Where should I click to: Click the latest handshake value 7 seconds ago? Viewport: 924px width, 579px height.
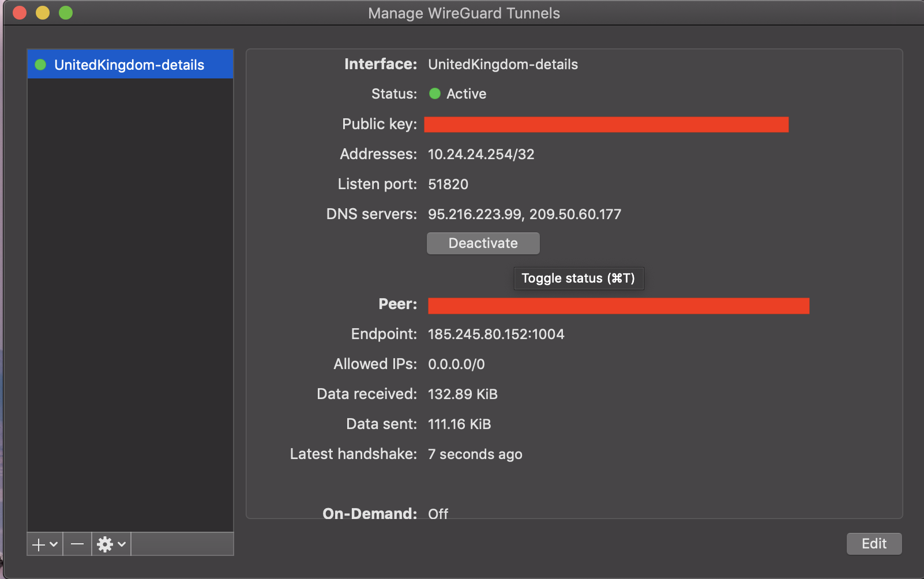click(475, 454)
